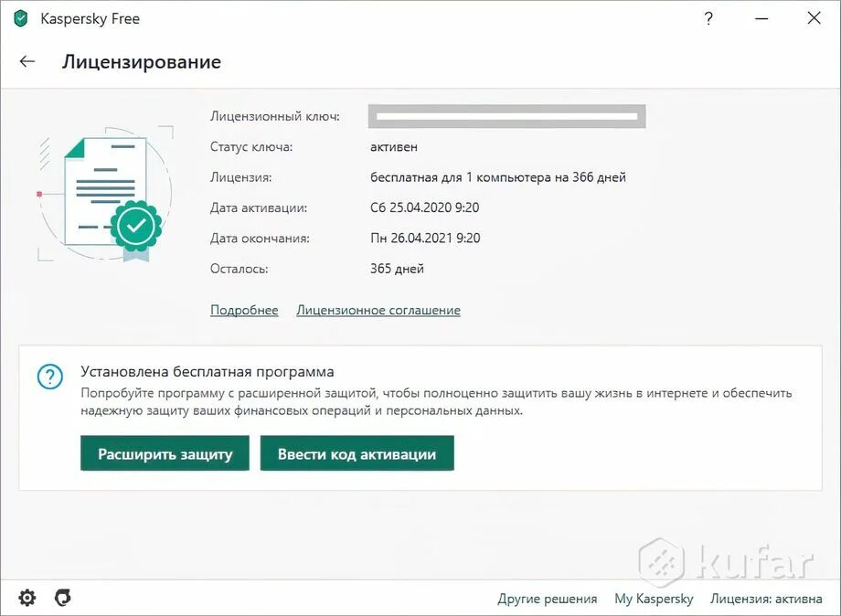
Task: Click the Kaspersky shield logo in title bar
Action: click(20, 19)
